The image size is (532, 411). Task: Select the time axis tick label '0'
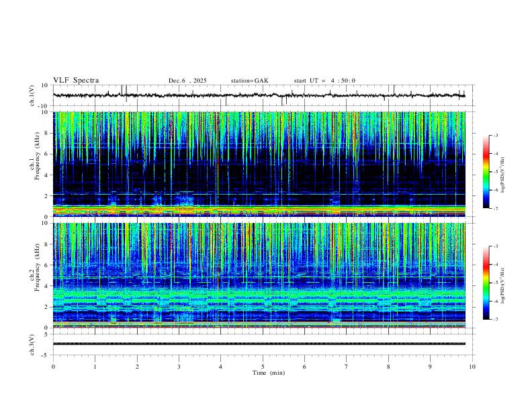53,367
